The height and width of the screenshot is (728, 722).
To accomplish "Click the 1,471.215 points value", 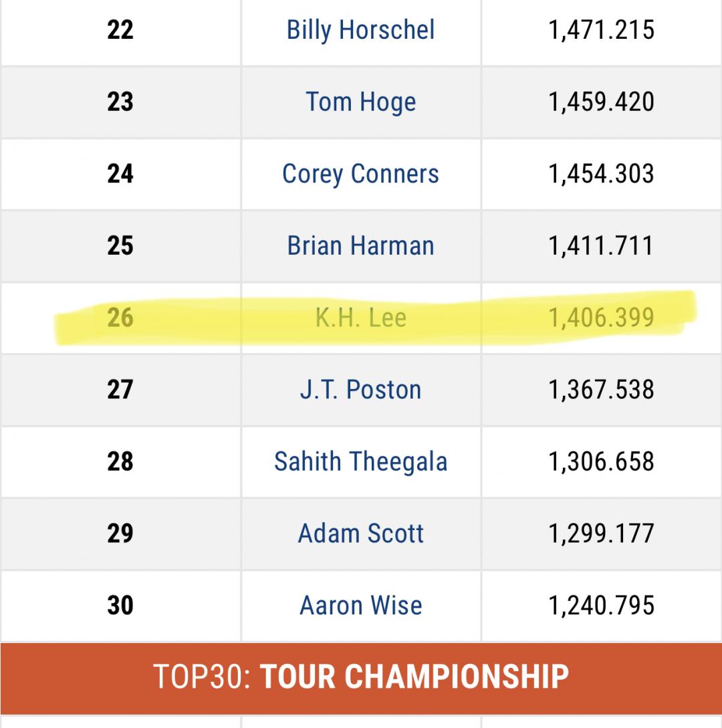I will 601,30.
